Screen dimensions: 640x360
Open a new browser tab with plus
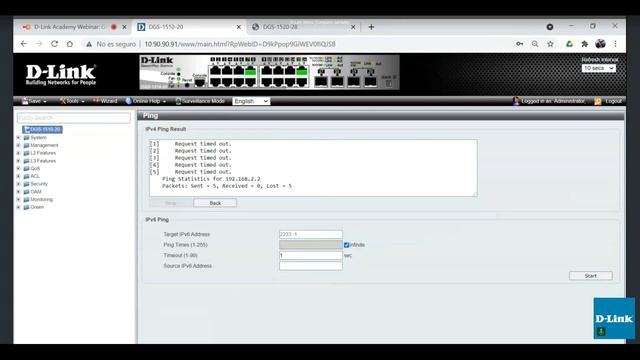[371, 27]
